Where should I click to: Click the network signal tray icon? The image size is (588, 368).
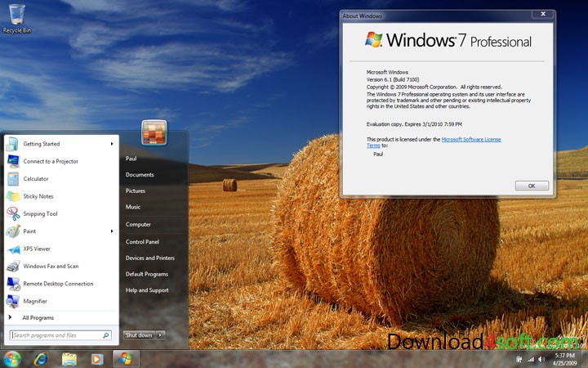530,360
